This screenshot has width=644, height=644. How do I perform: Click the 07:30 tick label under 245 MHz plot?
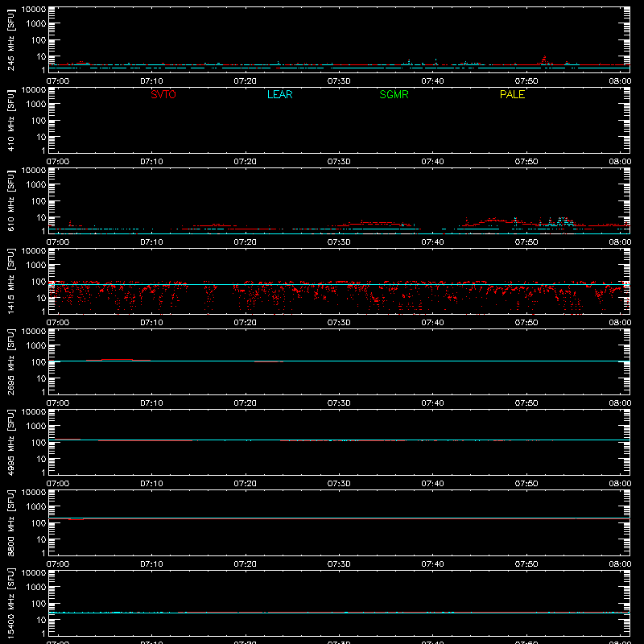(x=339, y=81)
